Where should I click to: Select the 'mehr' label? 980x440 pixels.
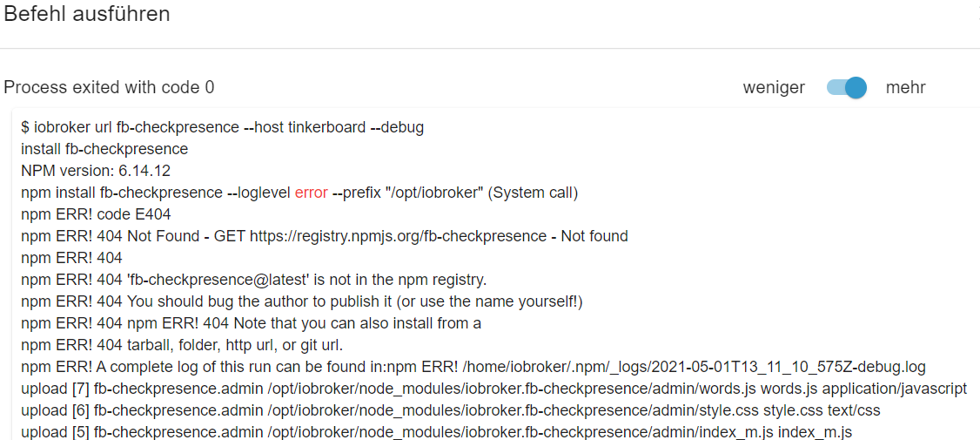pyautogui.click(x=906, y=88)
